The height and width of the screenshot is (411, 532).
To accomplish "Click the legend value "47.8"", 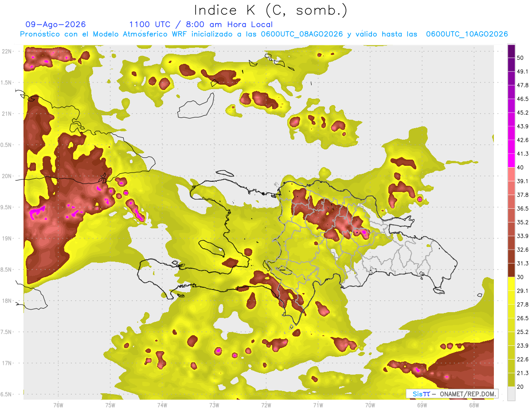I will coord(523,85).
